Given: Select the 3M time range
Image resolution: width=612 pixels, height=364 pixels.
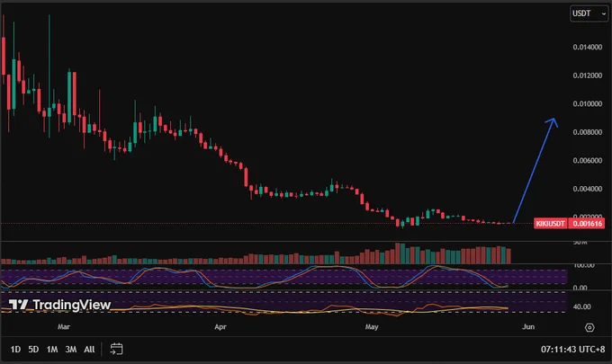Looking at the screenshot, I should click(x=70, y=350).
